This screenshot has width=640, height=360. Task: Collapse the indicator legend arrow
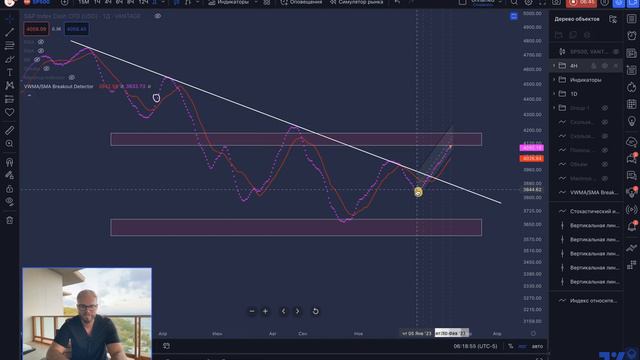[x=29, y=95]
